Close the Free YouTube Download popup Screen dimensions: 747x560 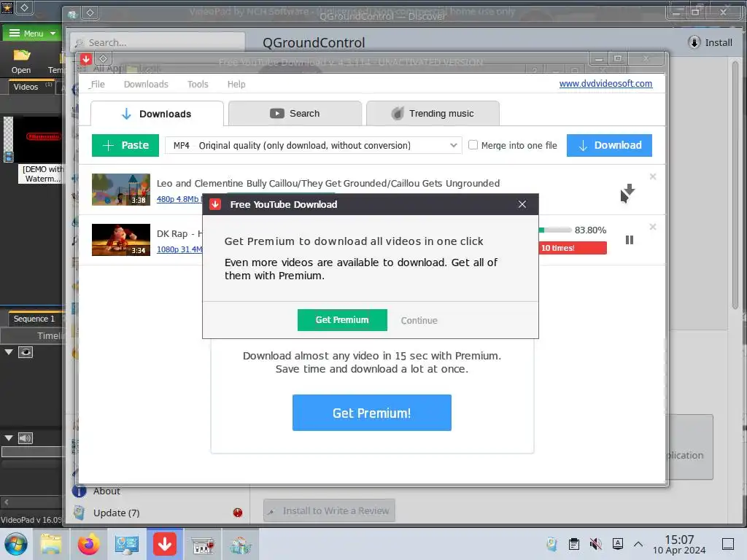click(522, 204)
